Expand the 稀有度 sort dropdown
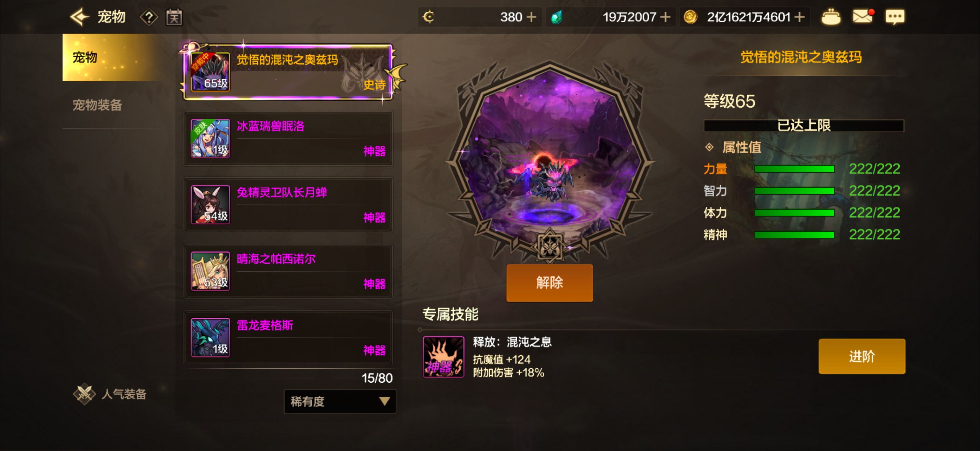 (x=340, y=401)
